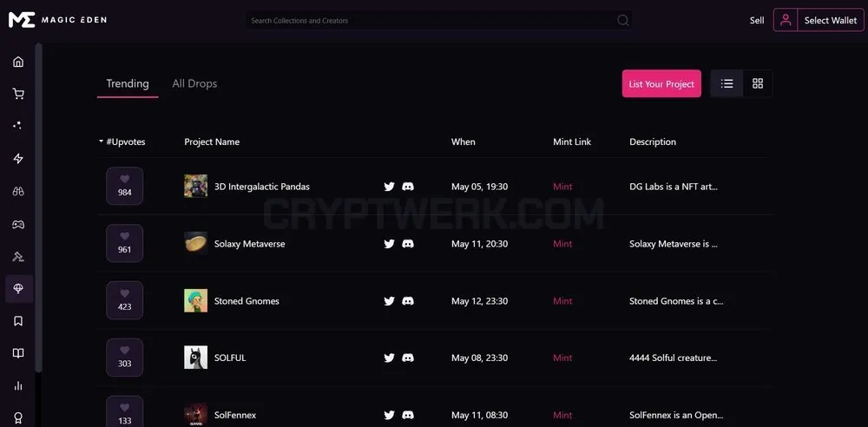Open the open-book sidebar icon
The image size is (868, 427).
(18, 353)
